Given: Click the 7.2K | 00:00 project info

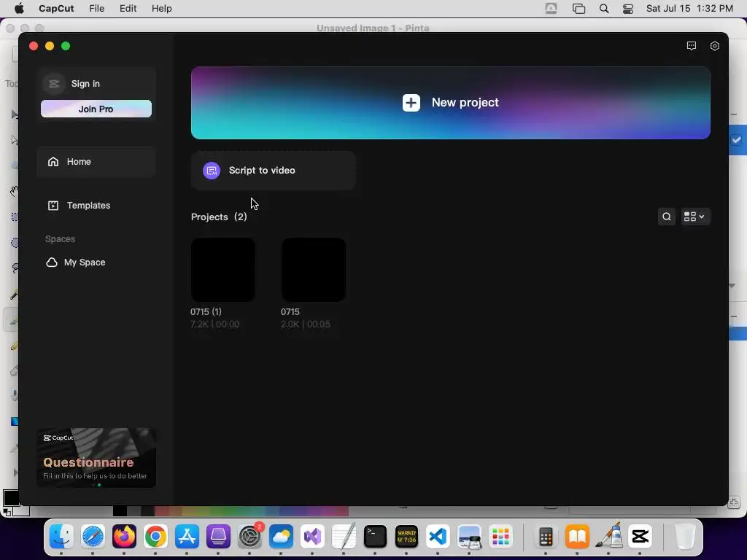Looking at the screenshot, I should tap(215, 324).
